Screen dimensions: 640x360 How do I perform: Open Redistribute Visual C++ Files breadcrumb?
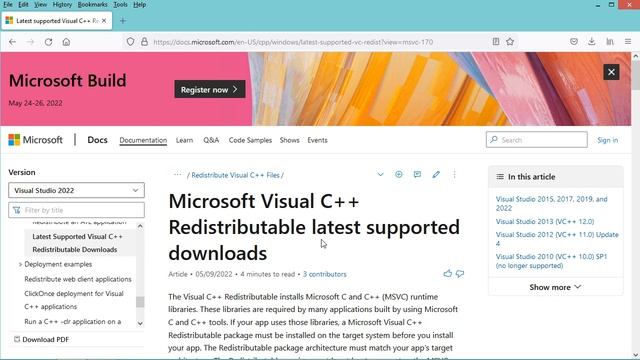click(x=236, y=175)
